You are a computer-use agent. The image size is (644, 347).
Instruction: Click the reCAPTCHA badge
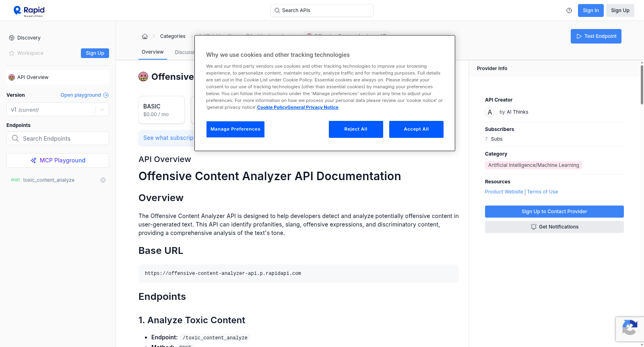coord(630,329)
